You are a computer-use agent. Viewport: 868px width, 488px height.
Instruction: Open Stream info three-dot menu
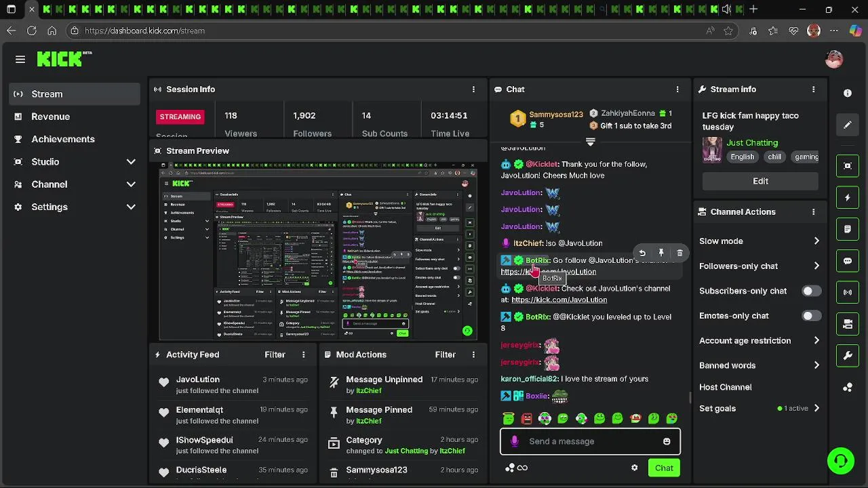[813, 89]
